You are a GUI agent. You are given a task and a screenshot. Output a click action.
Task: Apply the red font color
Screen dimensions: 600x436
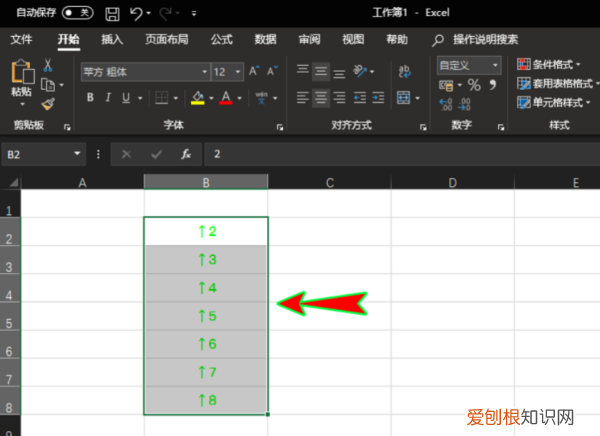(x=226, y=98)
